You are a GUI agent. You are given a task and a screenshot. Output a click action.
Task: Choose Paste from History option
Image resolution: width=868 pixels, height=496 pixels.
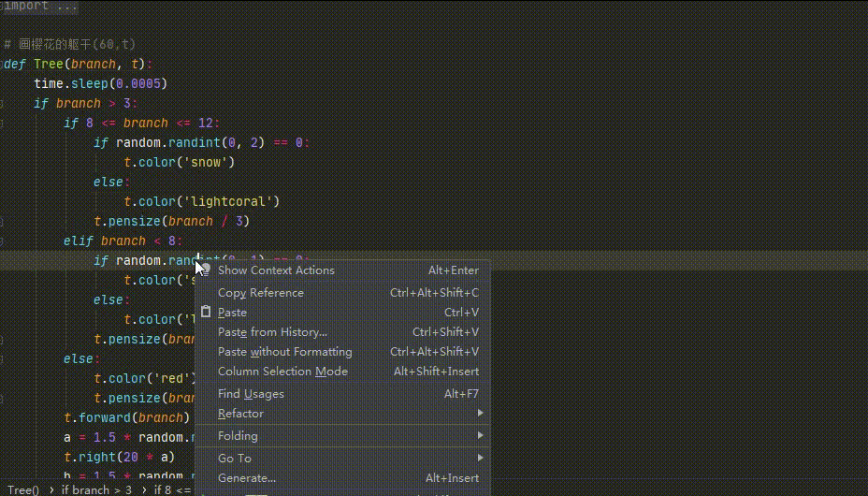coord(272,332)
